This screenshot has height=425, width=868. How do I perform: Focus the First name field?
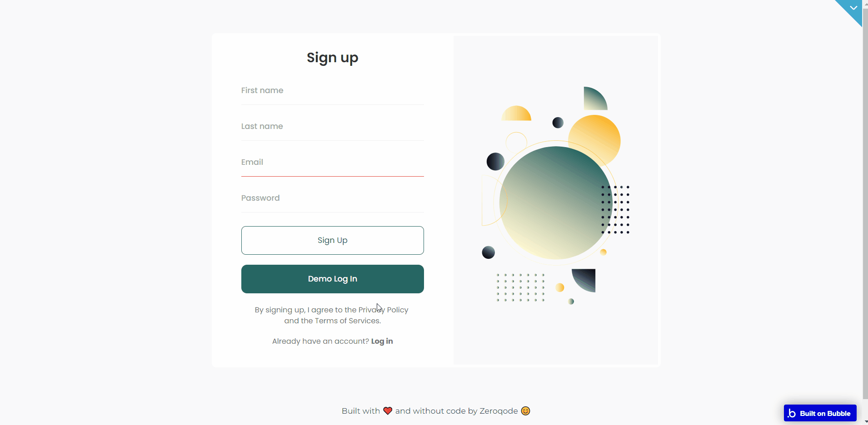(x=333, y=90)
